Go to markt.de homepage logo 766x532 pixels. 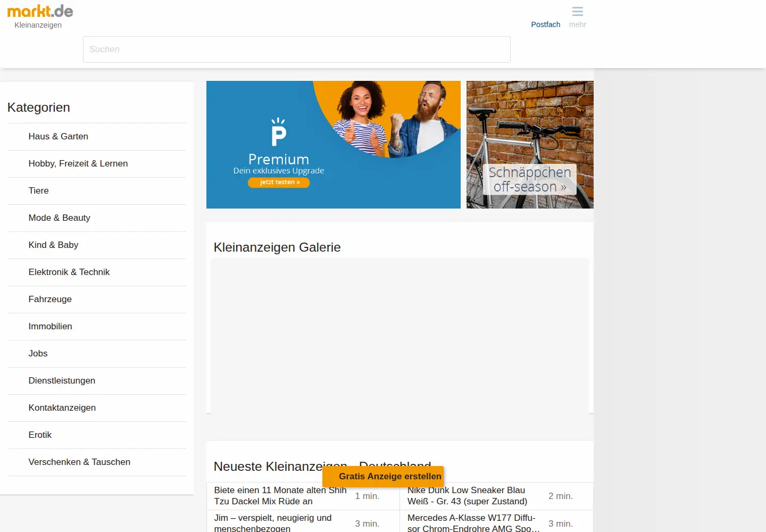point(40,11)
